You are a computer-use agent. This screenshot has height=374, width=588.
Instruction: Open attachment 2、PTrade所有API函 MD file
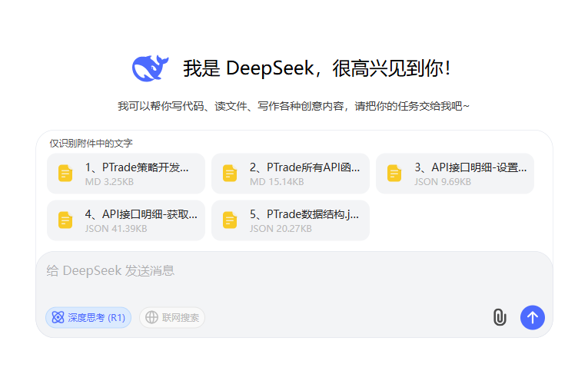291,174
